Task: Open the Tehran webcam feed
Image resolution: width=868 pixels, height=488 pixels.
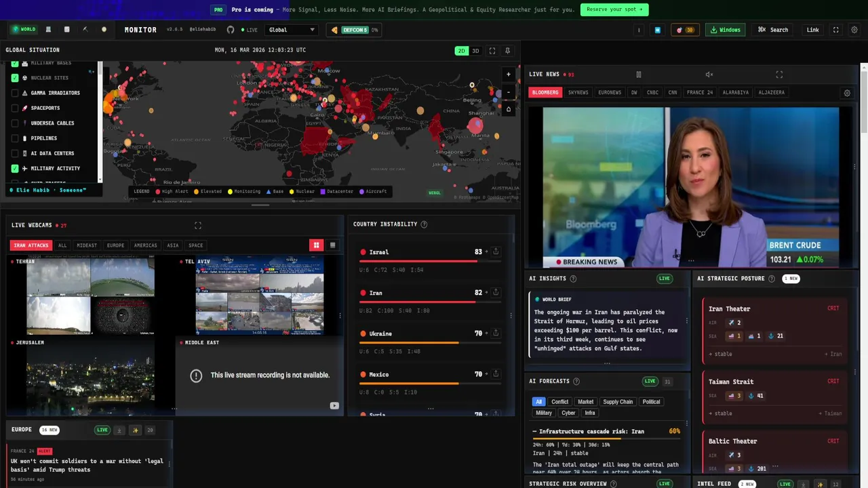Action: click(90, 296)
